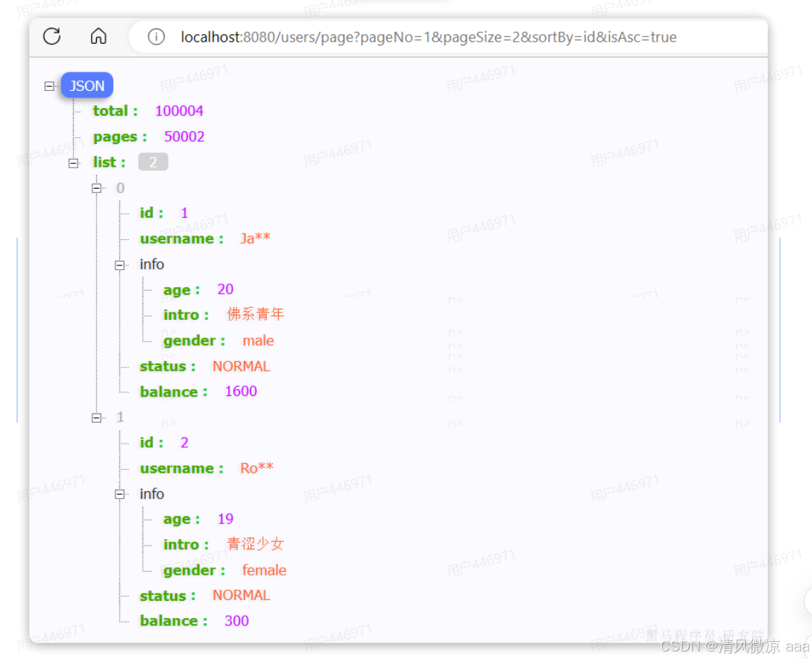The width and height of the screenshot is (812, 659).
Task: Click the list count badge 2
Action: [x=153, y=162]
